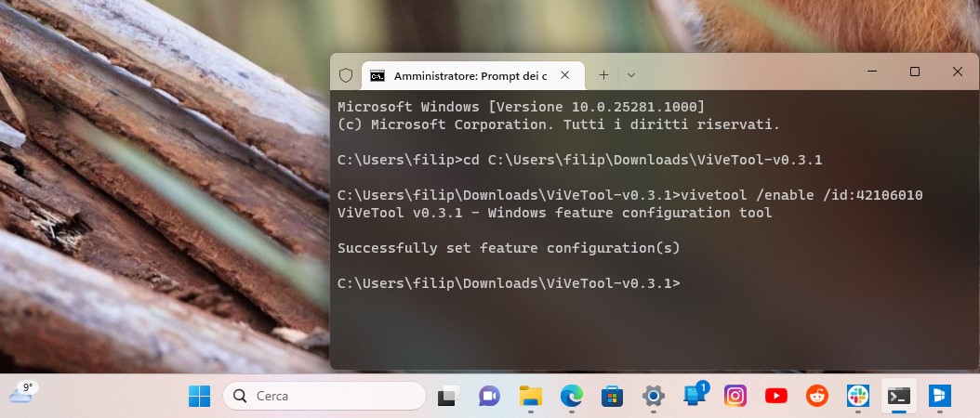
Task: Open weather widget showing 9°
Action: pyautogui.click(x=24, y=392)
